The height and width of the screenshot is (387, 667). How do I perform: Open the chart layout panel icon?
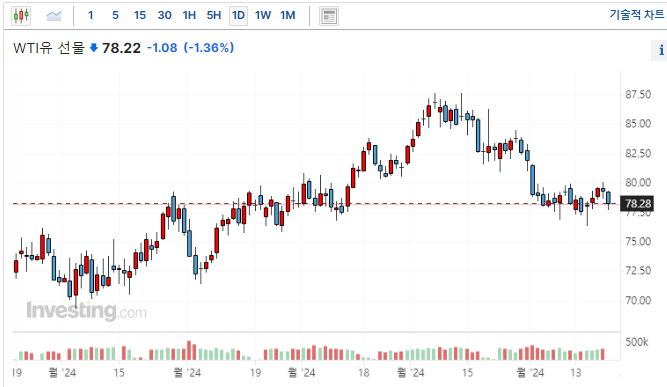click(329, 16)
